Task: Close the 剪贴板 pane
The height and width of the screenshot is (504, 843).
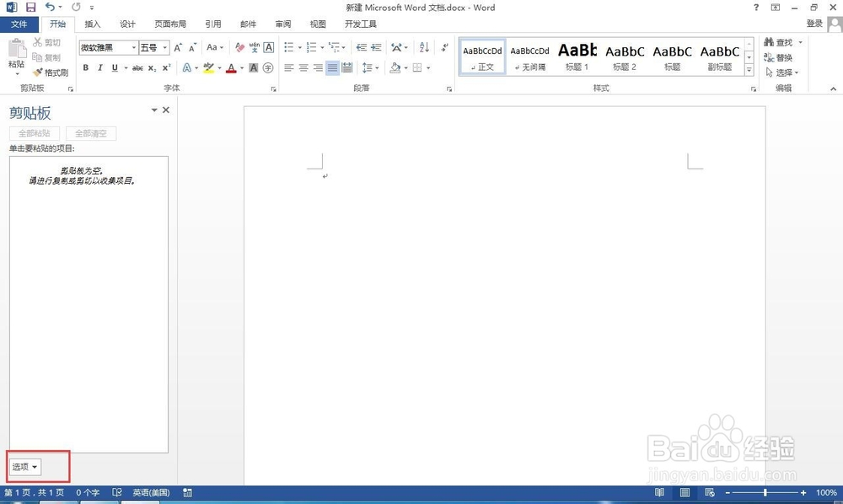Action: click(166, 110)
